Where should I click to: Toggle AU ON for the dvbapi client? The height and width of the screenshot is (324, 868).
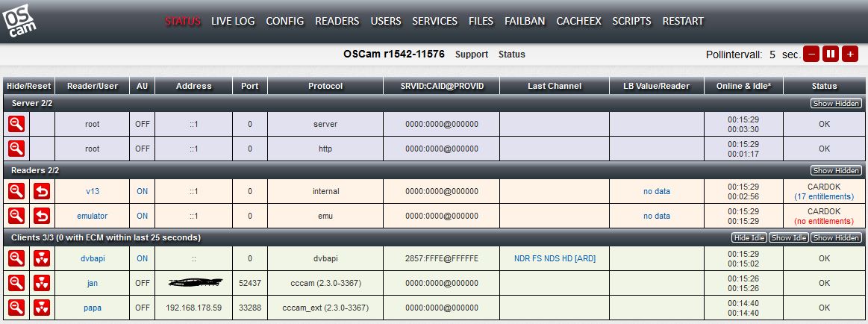(143, 258)
